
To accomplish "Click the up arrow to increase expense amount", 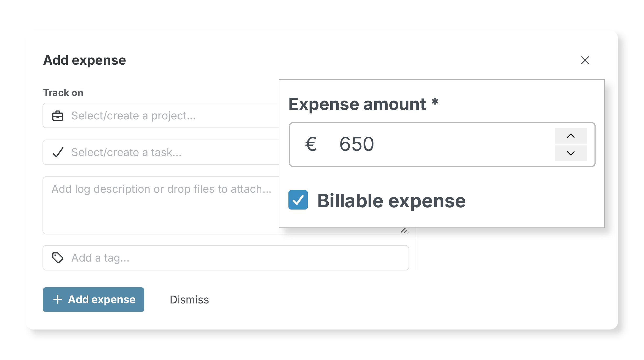I will point(570,136).
